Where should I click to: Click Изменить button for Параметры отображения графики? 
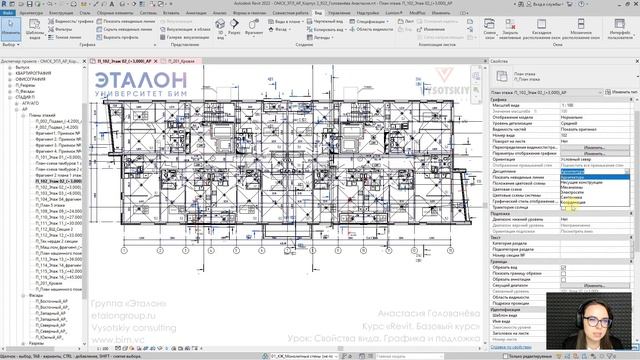click(x=594, y=153)
